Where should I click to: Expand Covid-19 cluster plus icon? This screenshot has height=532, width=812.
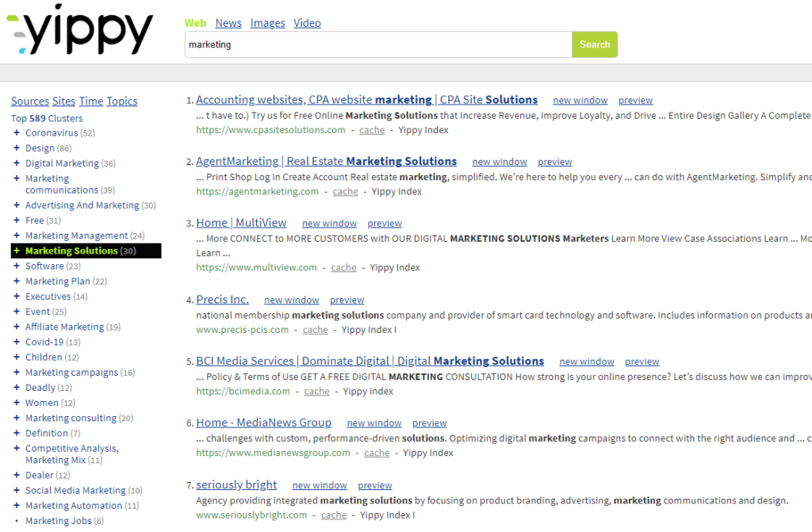tap(17, 342)
